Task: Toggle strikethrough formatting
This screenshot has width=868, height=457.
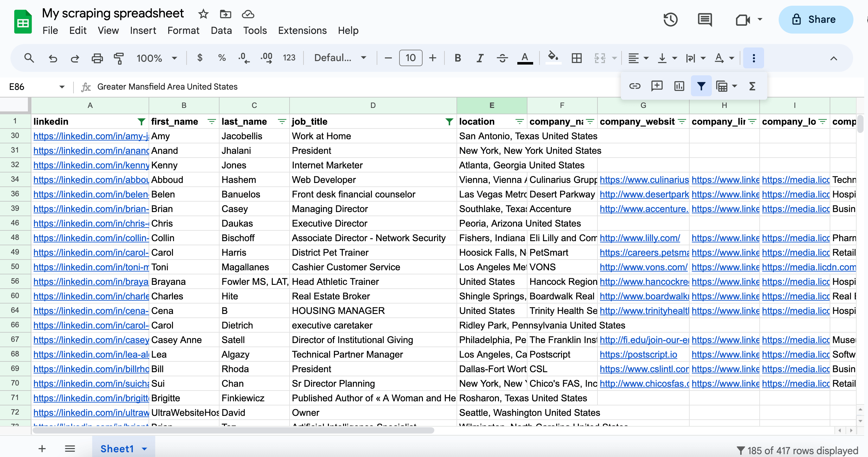Action: click(x=502, y=58)
